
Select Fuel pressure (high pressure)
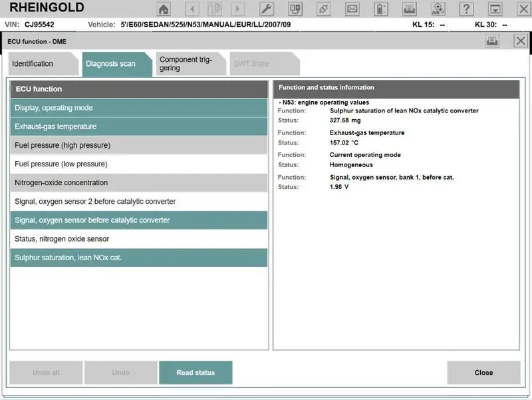click(139, 145)
